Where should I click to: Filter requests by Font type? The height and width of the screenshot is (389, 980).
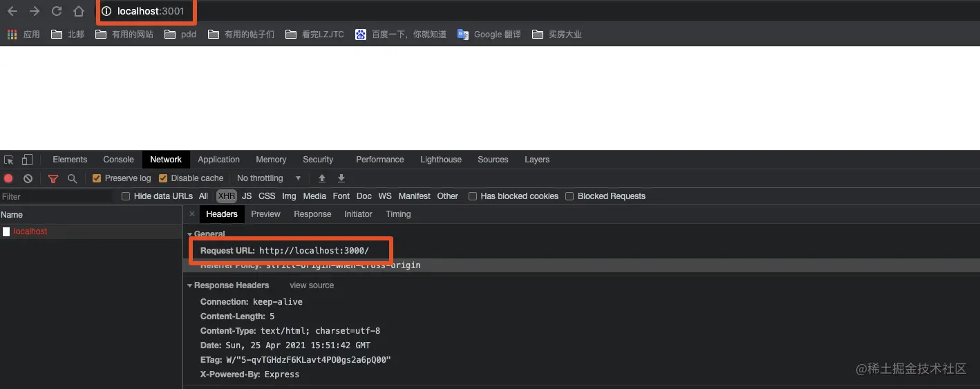(x=341, y=196)
